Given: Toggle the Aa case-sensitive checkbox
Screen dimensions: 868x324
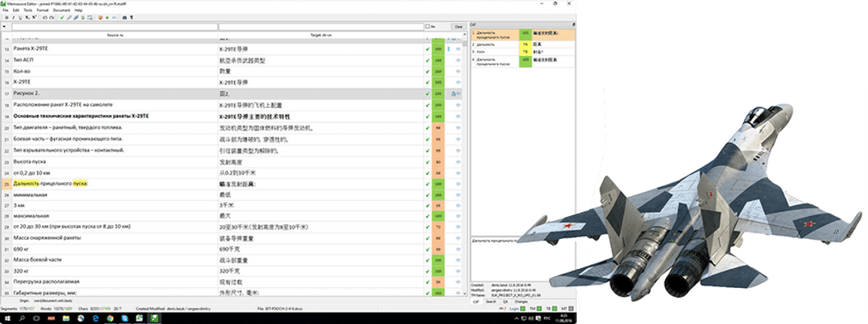Looking at the screenshot, I should [427, 27].
